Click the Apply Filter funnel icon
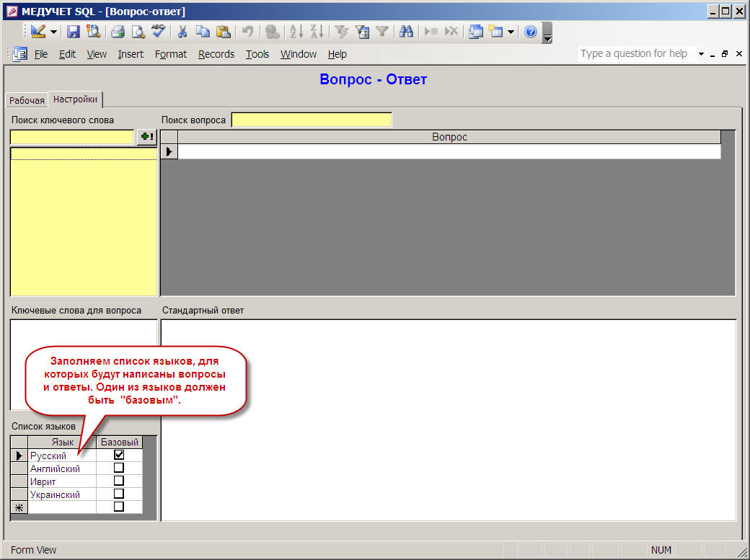The width and height of the screenshot is (750, 560). (x=381, y=32)
